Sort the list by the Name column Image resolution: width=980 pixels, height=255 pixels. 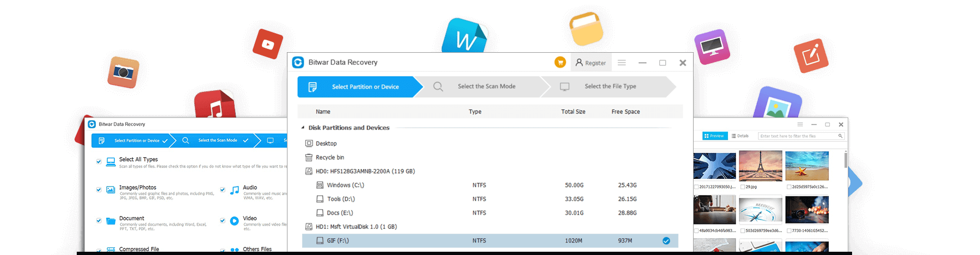(323, 111)
